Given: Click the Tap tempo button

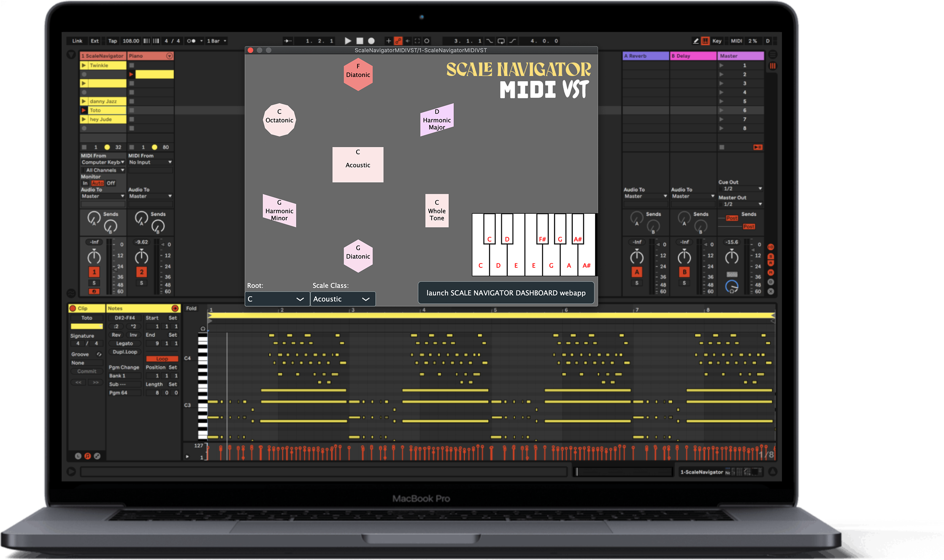Looking at the screenshot, I should point(112,41).
